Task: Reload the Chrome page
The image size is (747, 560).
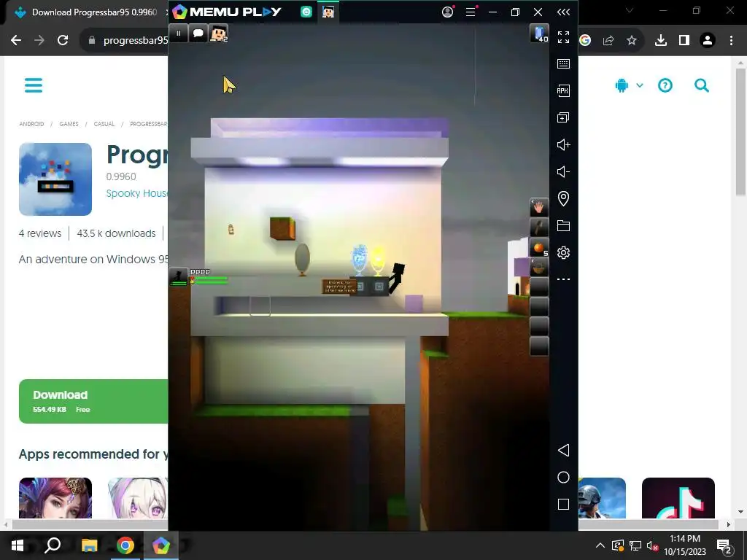Action: (x=63, y=41)
